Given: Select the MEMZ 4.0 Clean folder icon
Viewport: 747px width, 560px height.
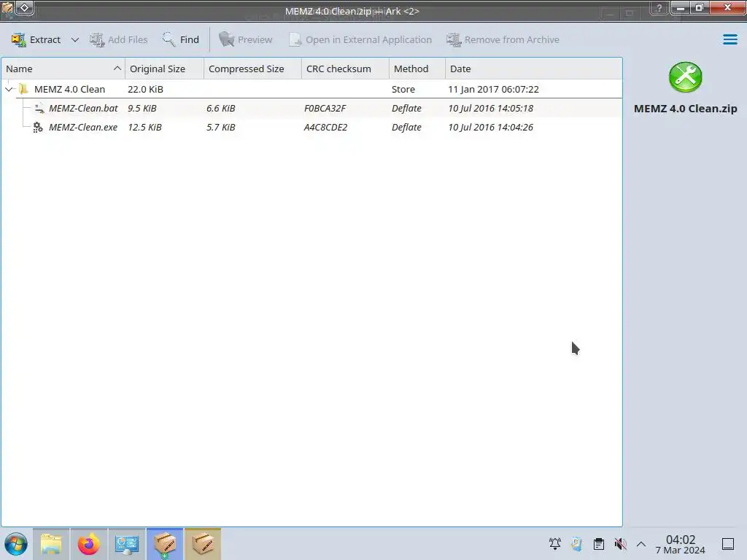Looking at the screenshot, I should click(x=23, y=89).
